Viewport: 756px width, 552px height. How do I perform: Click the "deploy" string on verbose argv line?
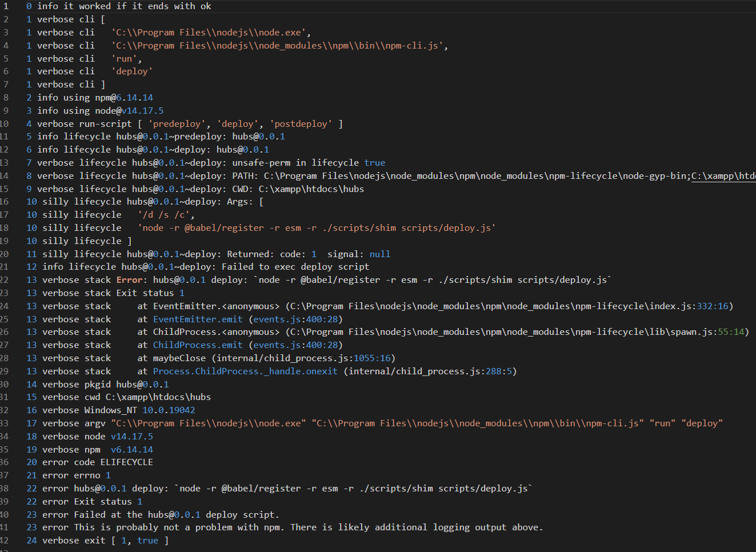coord(702,423)
